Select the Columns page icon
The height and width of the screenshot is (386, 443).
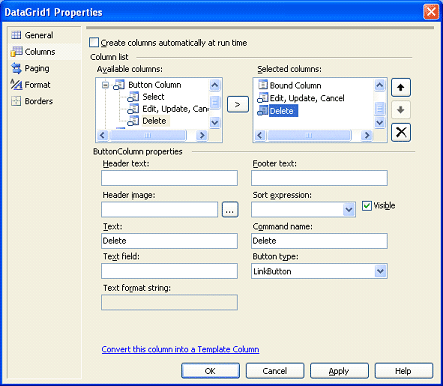(16, 52)
